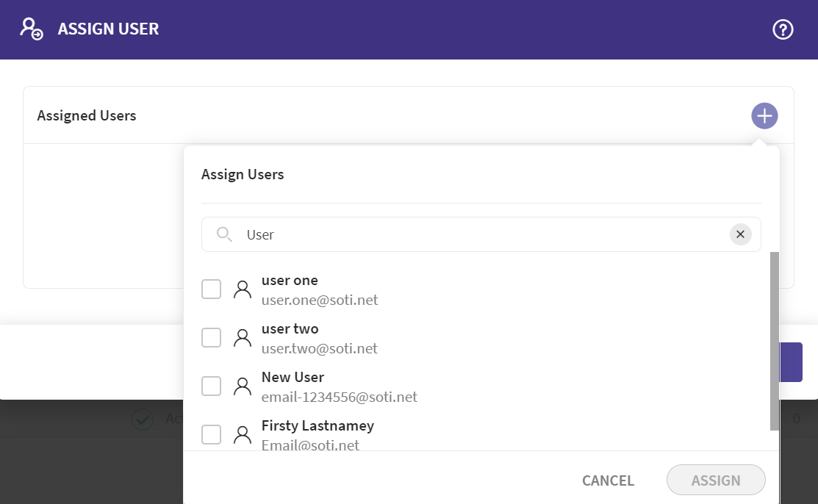Click the person icon next to user two
818x504 pixels.
click(x=242, y=337)
